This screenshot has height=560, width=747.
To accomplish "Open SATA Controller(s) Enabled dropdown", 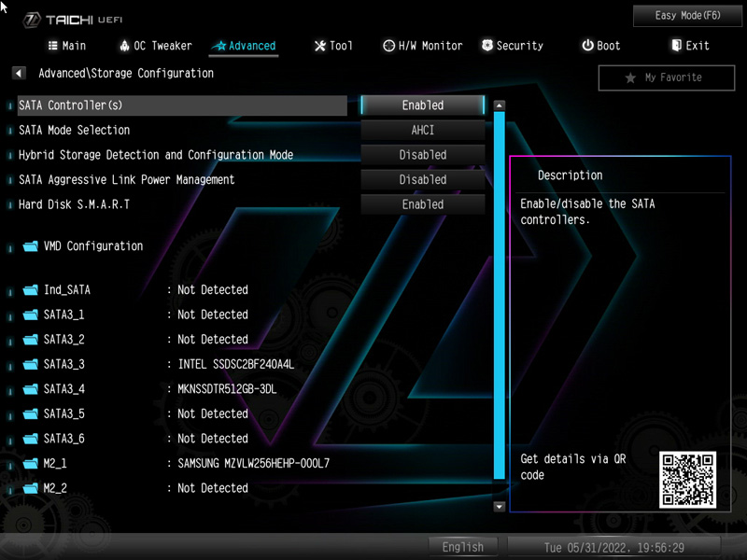I will click(423, 105).
